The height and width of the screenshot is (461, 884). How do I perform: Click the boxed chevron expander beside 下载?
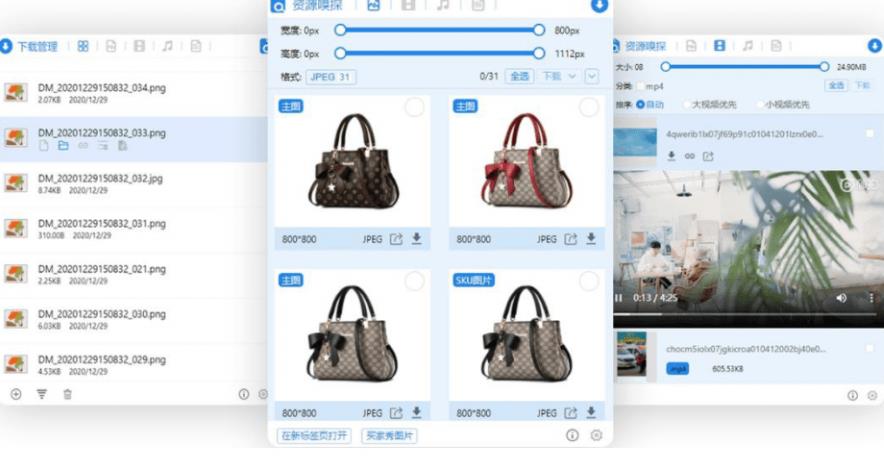[x=591, y=76]
